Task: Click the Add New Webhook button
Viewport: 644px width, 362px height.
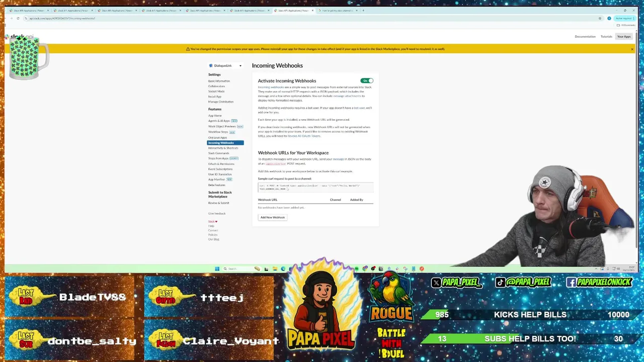Action: (273, 217)
